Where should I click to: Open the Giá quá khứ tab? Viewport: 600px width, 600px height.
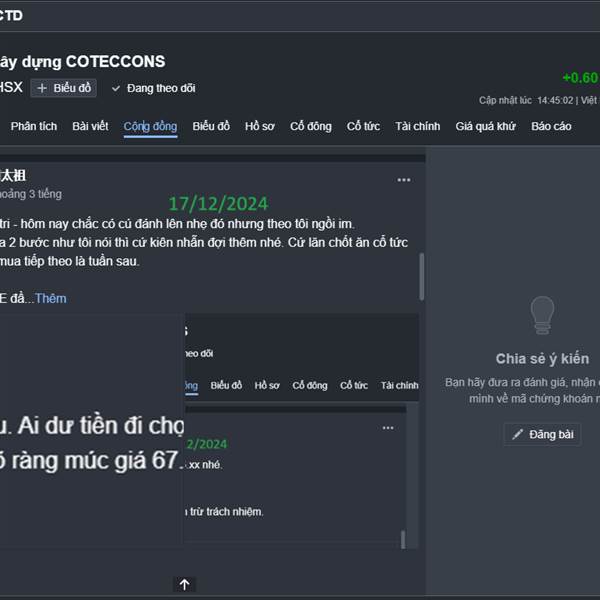coord(486,126)
